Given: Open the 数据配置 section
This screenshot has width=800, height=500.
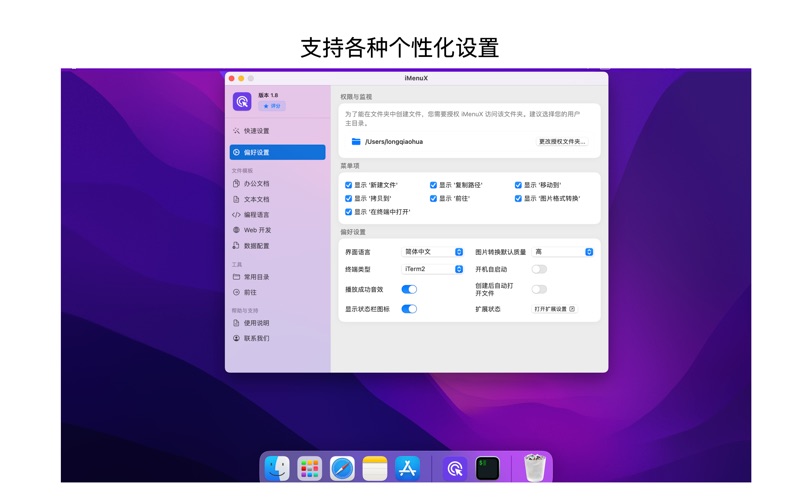Looking at the screenshot, I should [x=256, y=246].
